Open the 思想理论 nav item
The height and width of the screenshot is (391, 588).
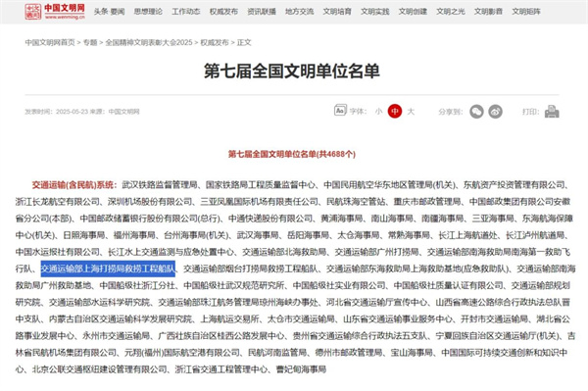click(148, 12)
